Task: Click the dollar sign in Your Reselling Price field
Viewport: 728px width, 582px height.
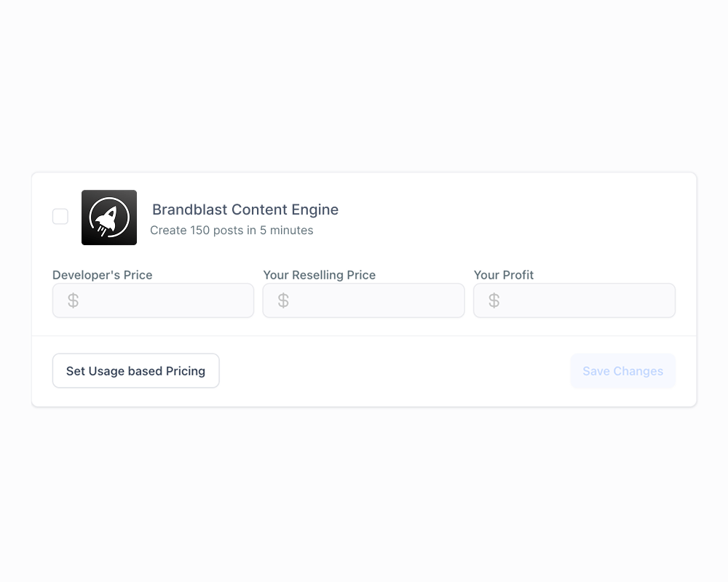Action: click(x=284, y=300)
